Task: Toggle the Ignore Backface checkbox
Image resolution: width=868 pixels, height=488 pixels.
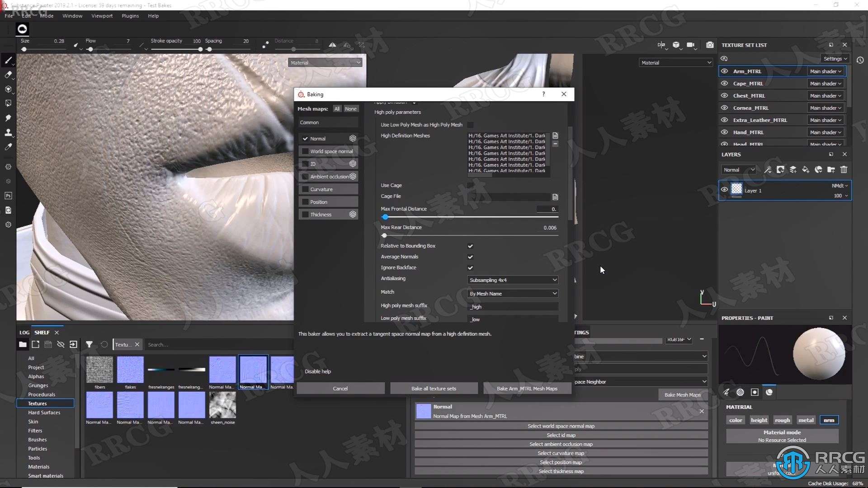Action: pos(470,267)
